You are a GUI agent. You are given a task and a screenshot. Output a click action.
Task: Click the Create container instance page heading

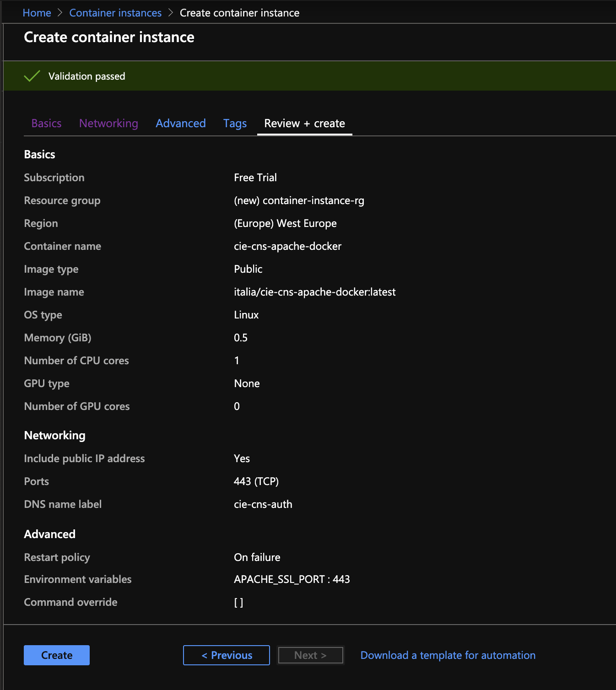(109, 37)
